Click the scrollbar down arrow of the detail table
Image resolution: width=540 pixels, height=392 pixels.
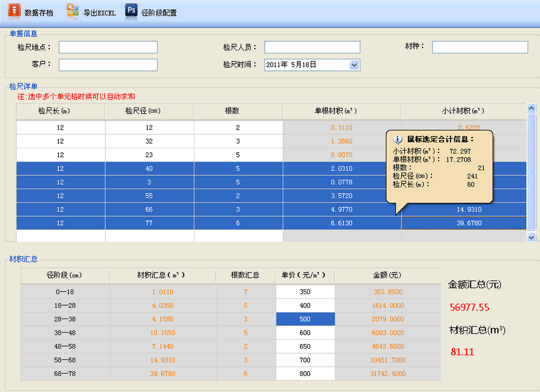[530, 237]
